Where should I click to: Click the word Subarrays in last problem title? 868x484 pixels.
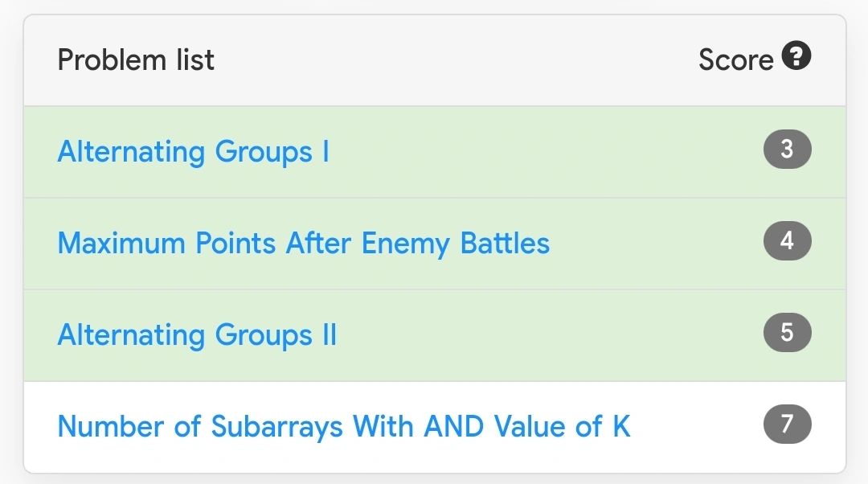click(276, 426)
